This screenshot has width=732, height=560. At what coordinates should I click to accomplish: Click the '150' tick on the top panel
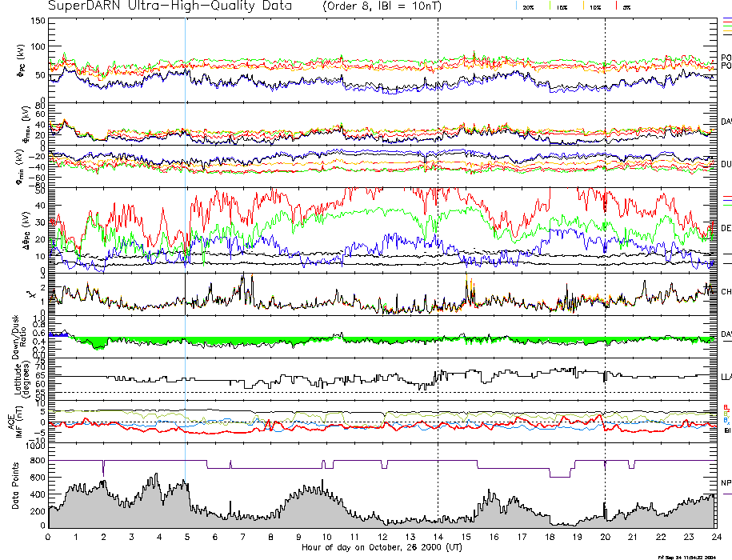38,21
